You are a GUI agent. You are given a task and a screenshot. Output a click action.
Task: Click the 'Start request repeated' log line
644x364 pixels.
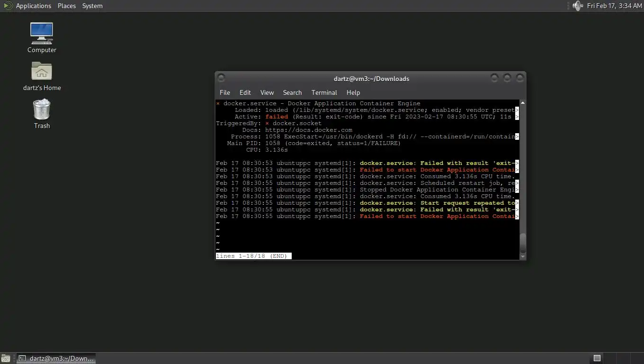[367, 203]
